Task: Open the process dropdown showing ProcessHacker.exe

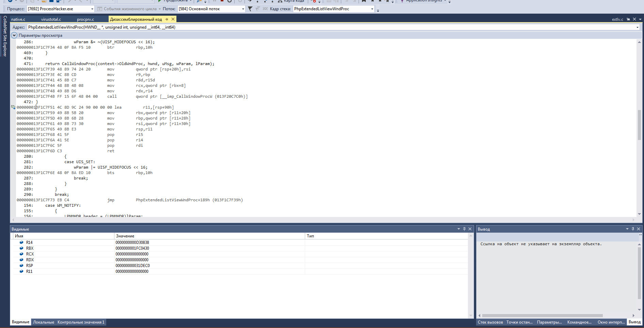Action: (x=91, y=9)
